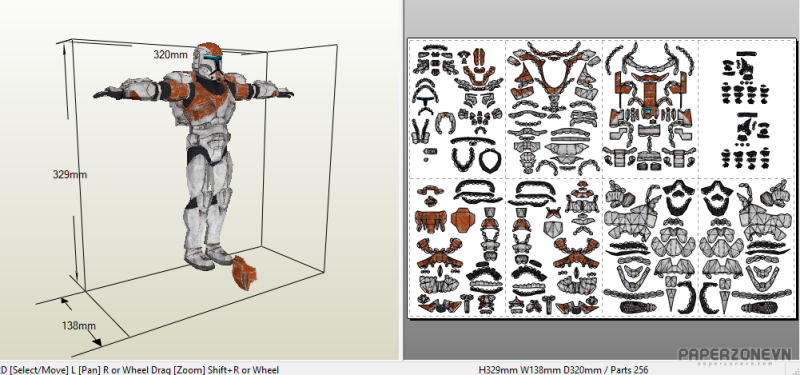Click the PAPERZONEVN watermark logo

[734, 355]
